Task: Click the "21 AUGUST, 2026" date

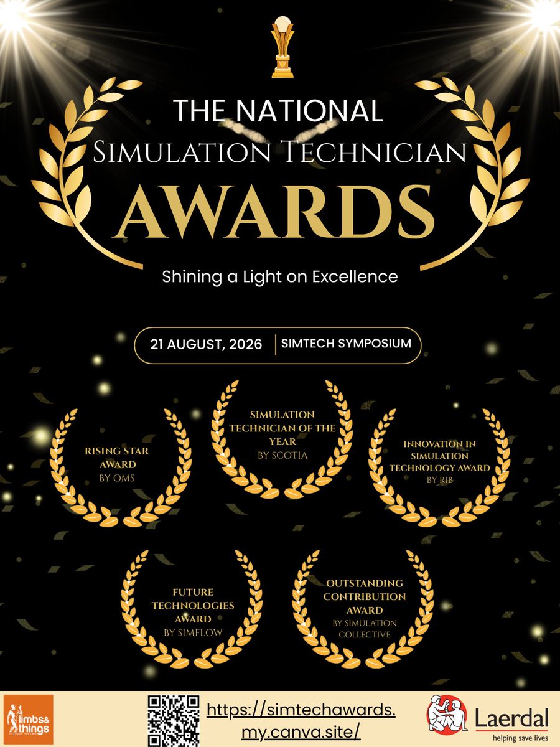Action: click(205, 344)
